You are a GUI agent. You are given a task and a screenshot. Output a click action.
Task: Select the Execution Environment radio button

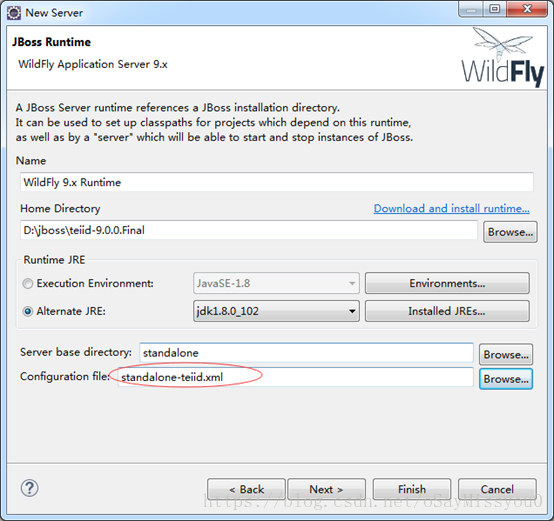tap(28, 283)
